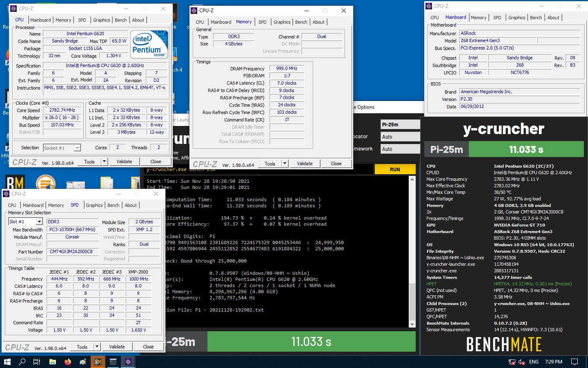Switch to the console window taskbar icon

[113, 362]
